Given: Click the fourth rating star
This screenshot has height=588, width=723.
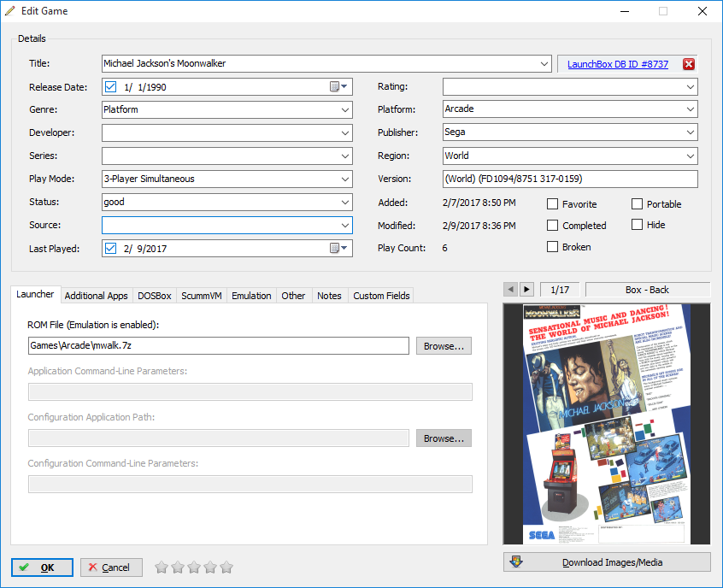Looking at the screenshot, I should [209, 567].
